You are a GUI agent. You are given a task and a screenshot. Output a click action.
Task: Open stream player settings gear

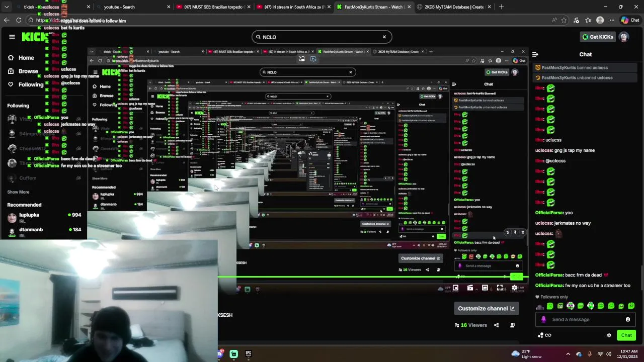[x=514, y=288]
